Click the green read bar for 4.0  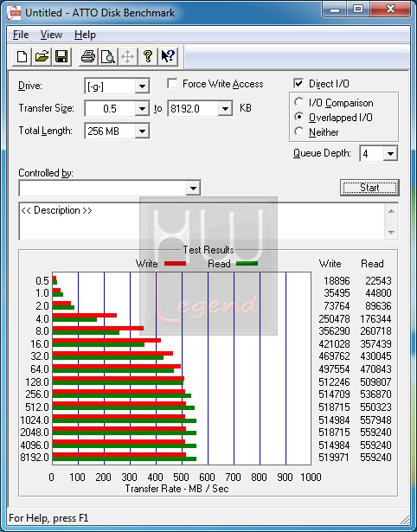[74, 319]
